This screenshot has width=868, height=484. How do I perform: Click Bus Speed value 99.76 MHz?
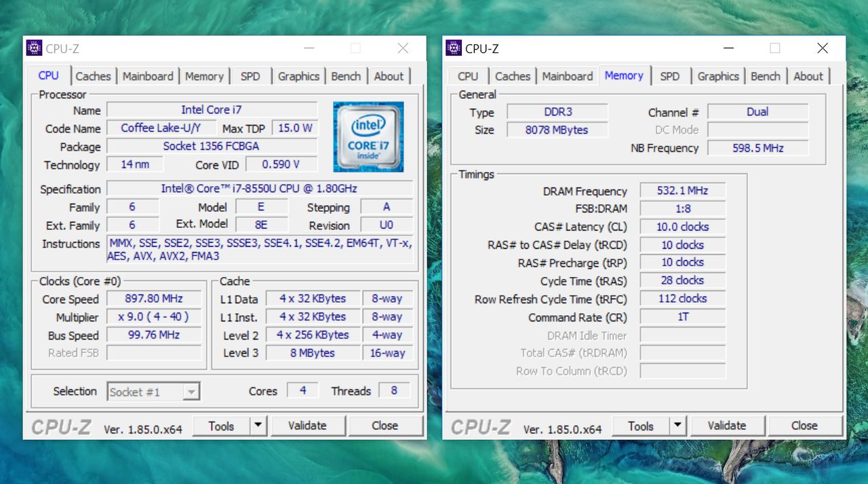point(154,335)
